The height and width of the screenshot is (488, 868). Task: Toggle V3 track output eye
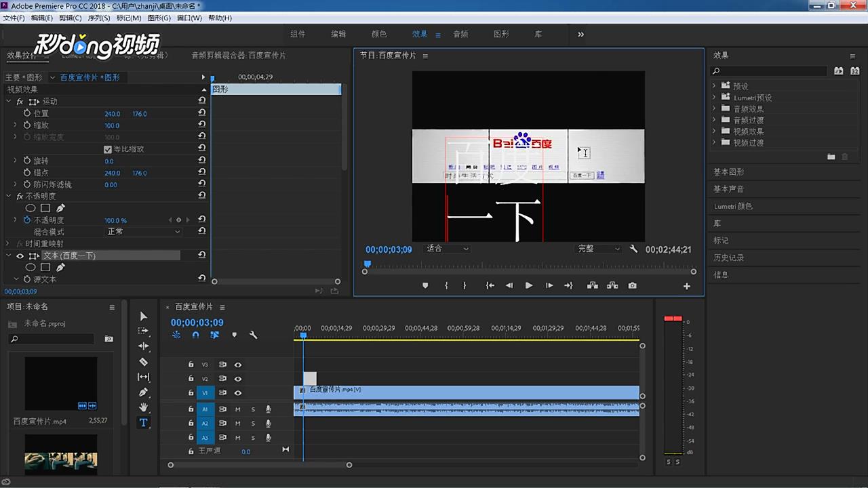pyautogui.click(x=238, y=365)
